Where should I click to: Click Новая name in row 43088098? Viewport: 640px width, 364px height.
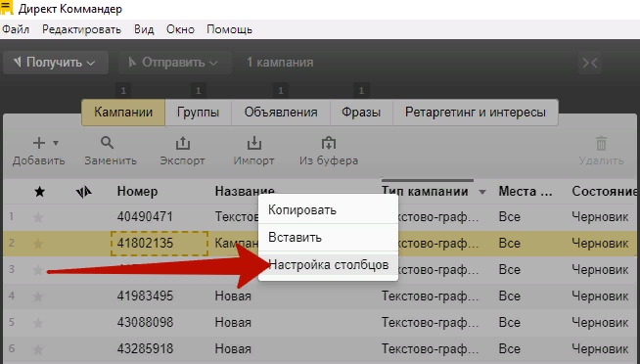click(233, 322)
